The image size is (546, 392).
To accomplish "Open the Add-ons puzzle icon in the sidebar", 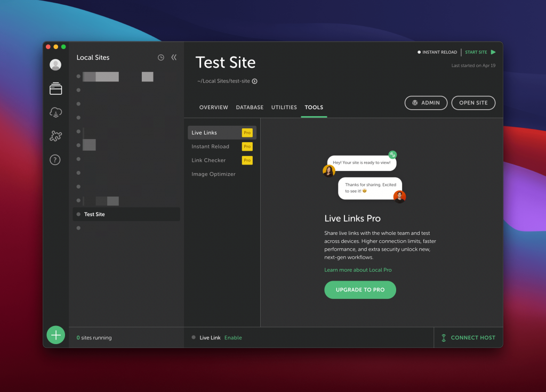I will [x=55, y=136].
